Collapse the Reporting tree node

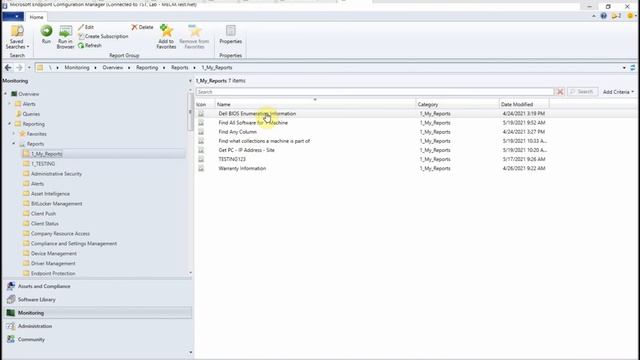click(x=10, y=124)
